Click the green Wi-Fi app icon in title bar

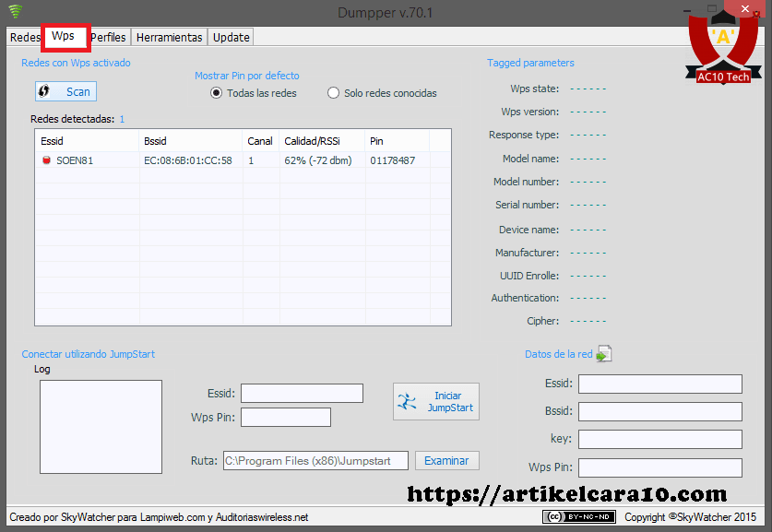[15, 12]
